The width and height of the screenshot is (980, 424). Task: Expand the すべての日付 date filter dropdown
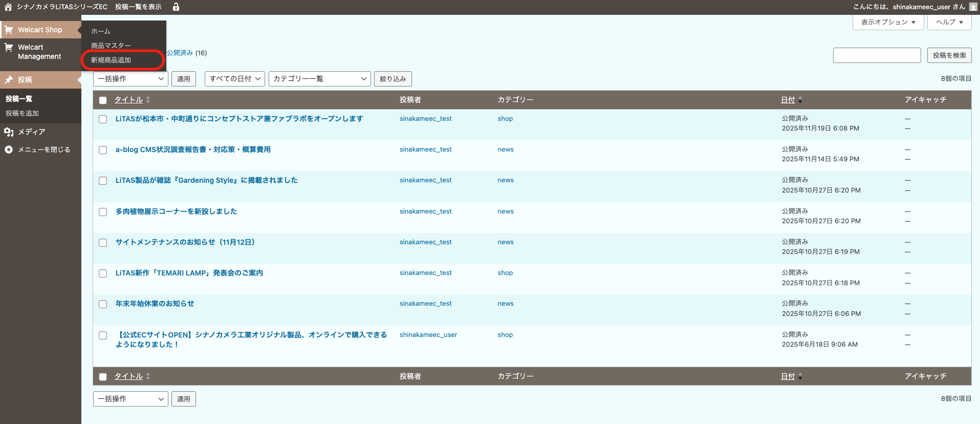pyautogui.click(x=235, y=79)
